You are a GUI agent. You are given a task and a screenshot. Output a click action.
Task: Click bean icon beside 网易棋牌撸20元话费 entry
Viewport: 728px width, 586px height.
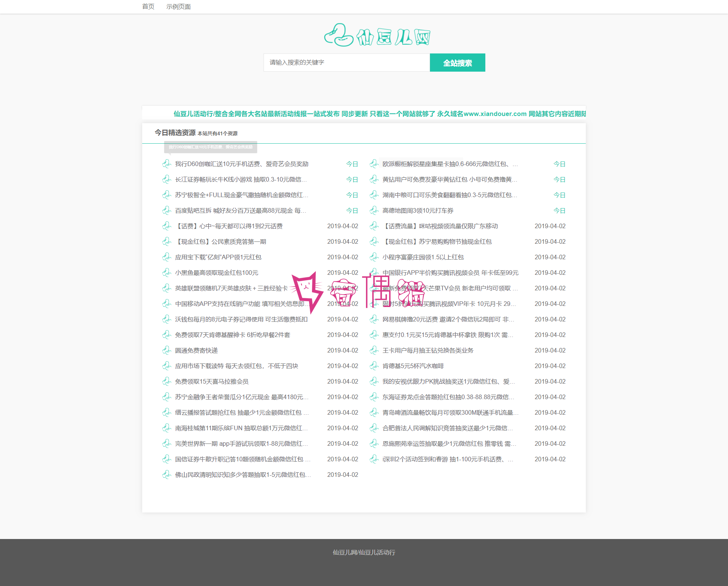pos(374,319)
